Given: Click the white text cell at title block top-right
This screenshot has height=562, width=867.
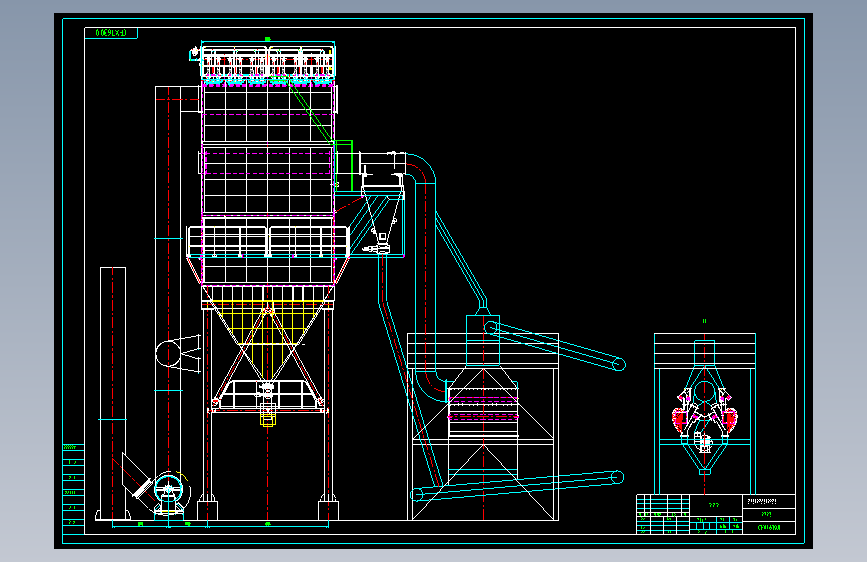Looking at the screenshot, I should (768, 502).
